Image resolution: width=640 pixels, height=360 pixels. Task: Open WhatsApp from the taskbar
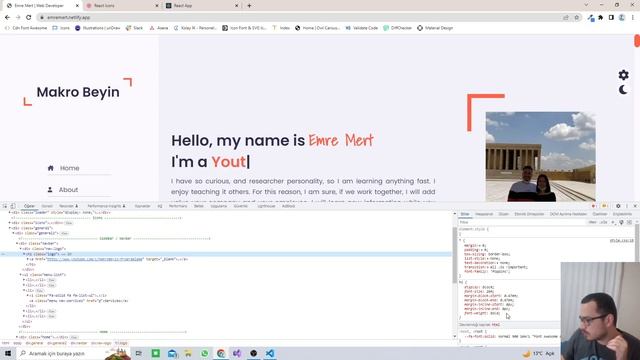click(204, 353)
